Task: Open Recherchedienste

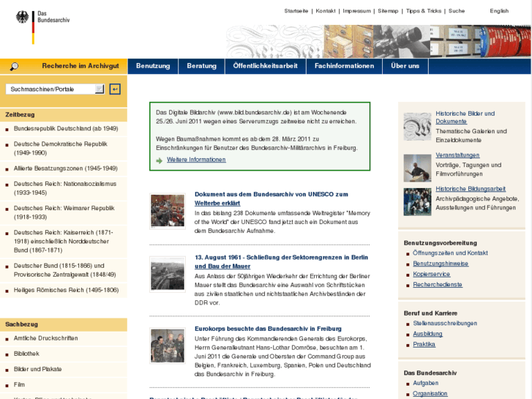Action: tap(438, 285)
